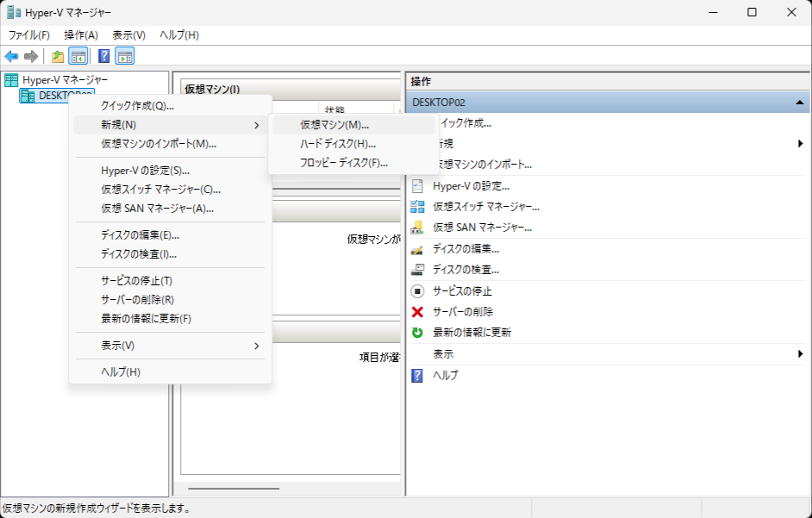
Task: Choose クイック作成(Q)... from the context menu
Action: 170,106
